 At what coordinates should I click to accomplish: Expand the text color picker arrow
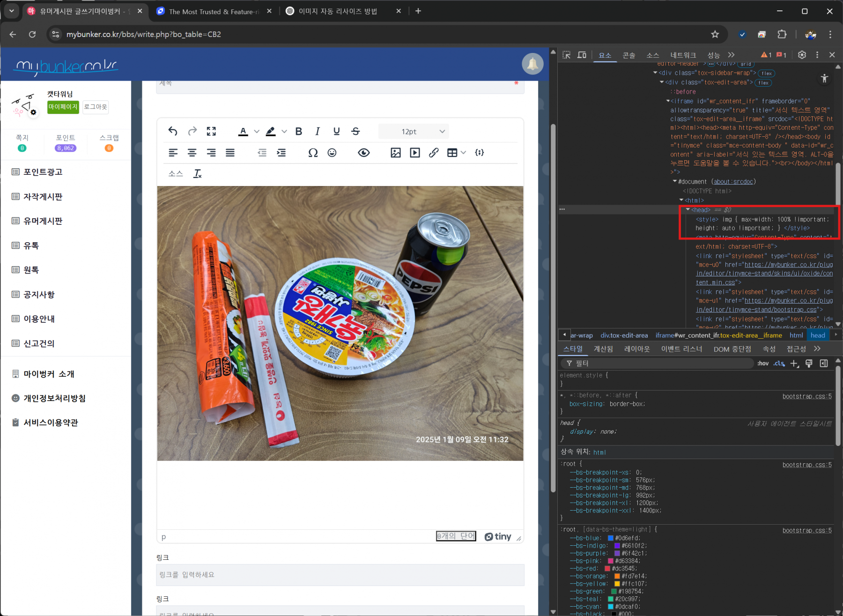pyautogui.click(x=257, y=132)
